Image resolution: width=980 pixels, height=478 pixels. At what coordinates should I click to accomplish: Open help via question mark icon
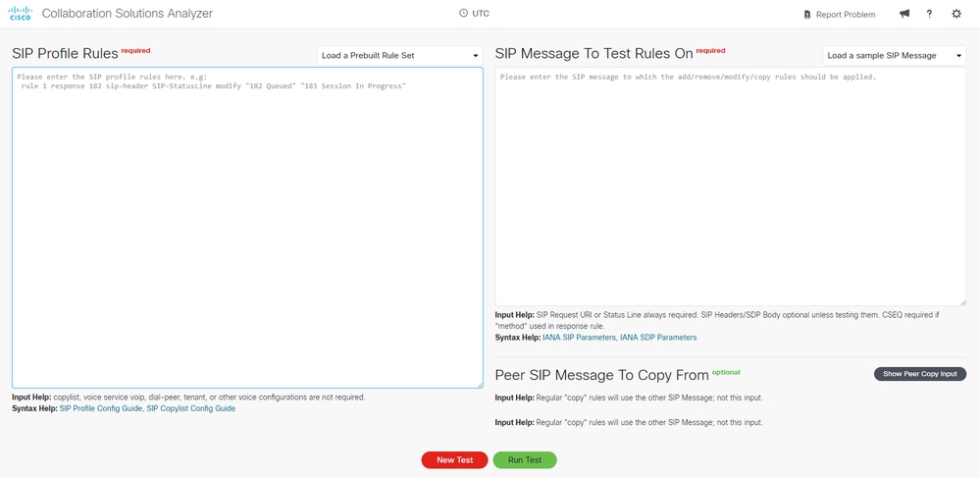click(929, 14)
